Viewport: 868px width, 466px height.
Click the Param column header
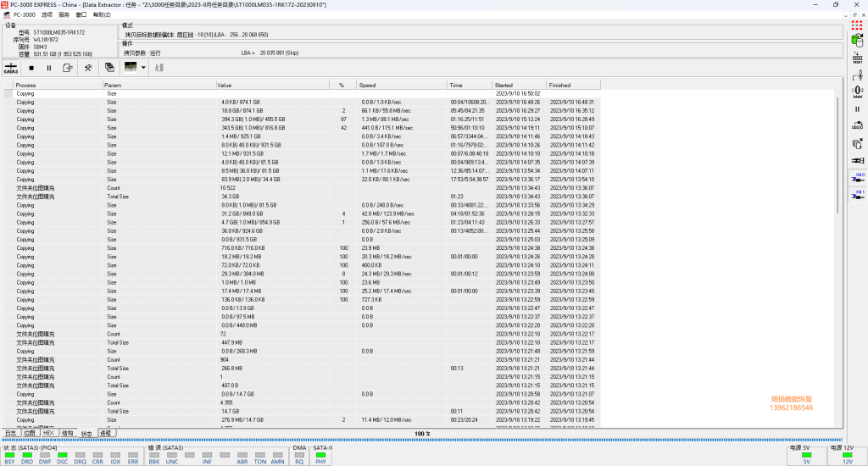[159, 86]
